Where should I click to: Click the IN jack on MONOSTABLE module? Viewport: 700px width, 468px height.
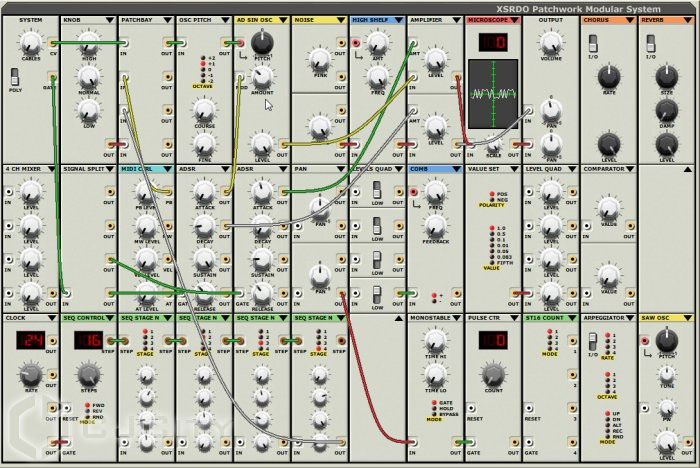coord(413,442)
